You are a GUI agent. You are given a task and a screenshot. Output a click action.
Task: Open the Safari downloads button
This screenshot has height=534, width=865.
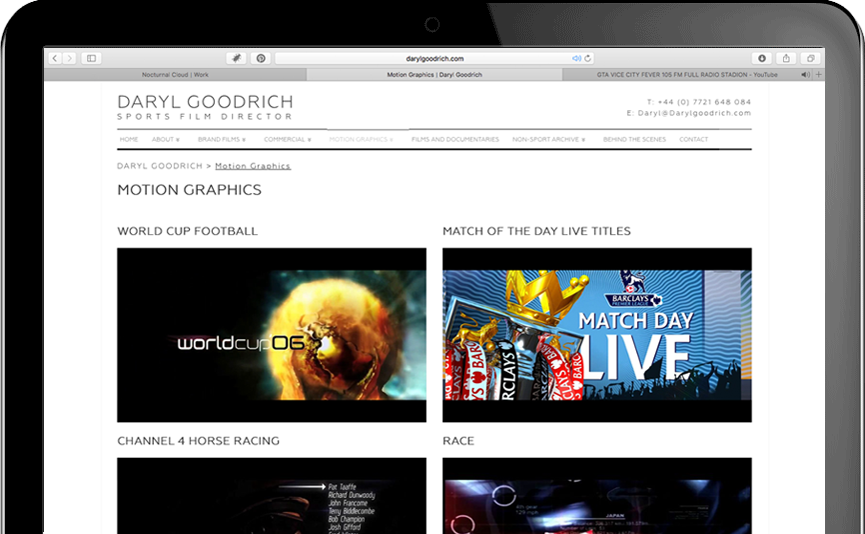(762, 58)
